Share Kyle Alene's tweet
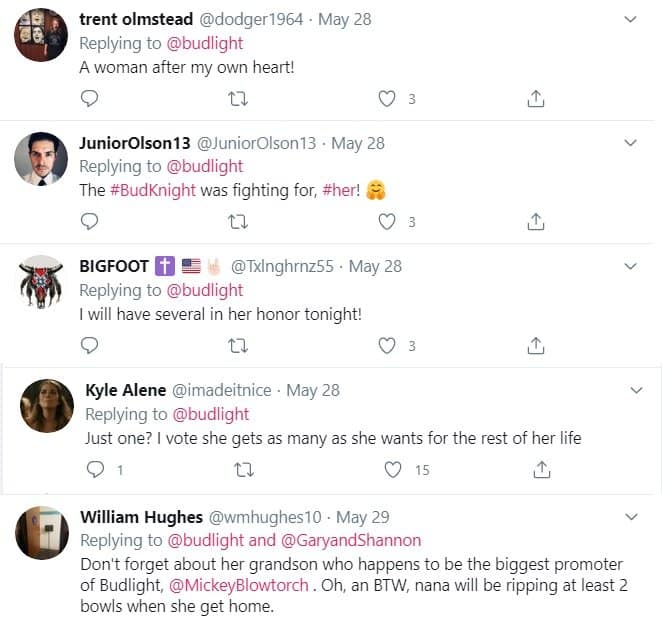The image size is (662, 631). tap(542, 468)
